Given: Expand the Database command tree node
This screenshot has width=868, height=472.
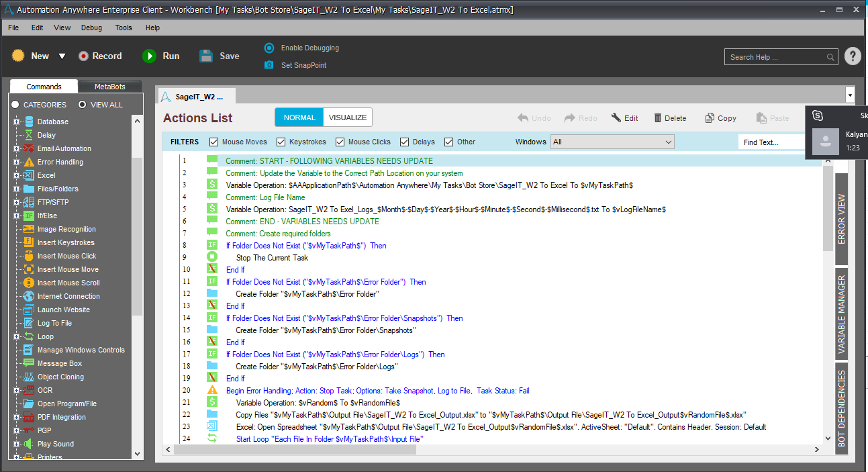Looking at the screenshot, I should tap(17, 122).
